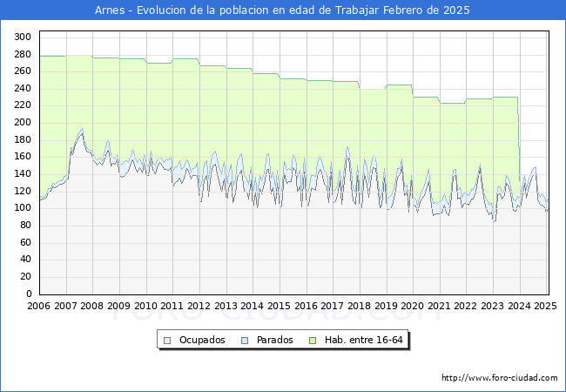Click the 2024 x-axis year label
The height and width of the screenshot is (392, 566).
(x=519, y=306)
